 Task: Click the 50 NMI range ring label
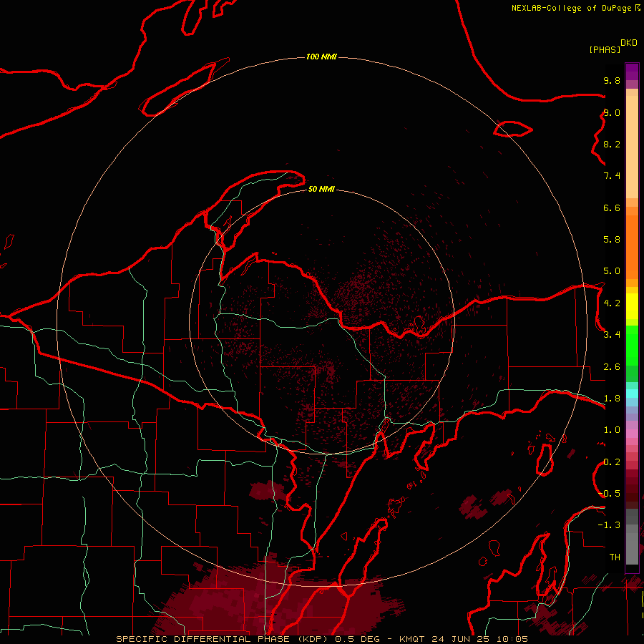click(x=321, y=189)
